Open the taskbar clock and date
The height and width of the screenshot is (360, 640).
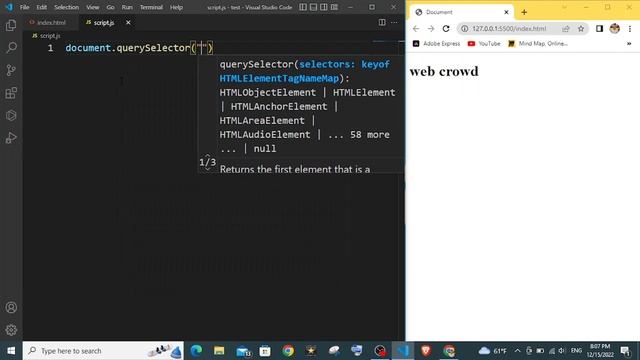(601, 351)
